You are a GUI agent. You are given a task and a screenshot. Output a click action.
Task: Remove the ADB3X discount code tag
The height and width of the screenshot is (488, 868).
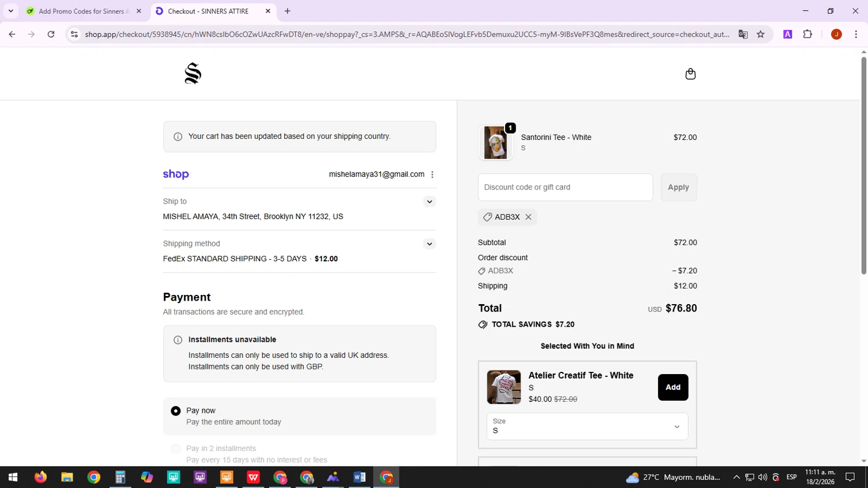click(x=528, y=217)
